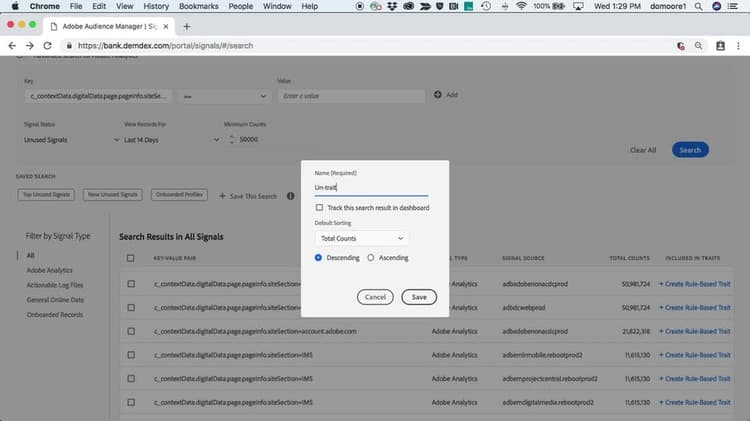Open the Total Counts default sorting dropdown
This screenshot has width=750, height=421.
tap(362, 238)
